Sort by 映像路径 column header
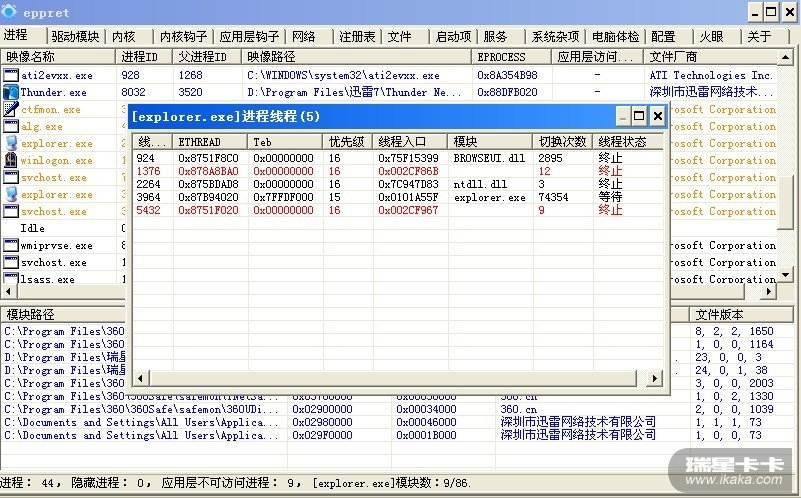This screenshot has width=801, height=498. 357,57
